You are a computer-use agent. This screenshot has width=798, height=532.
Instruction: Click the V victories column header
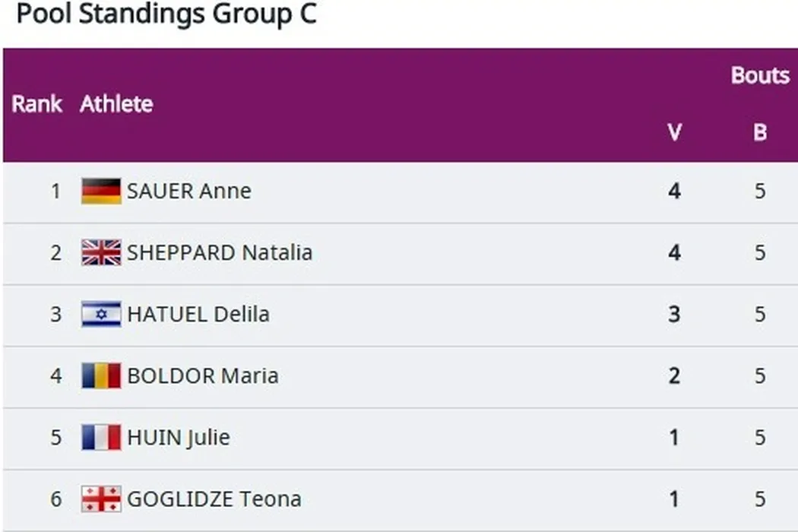click(x=674, y=133)
